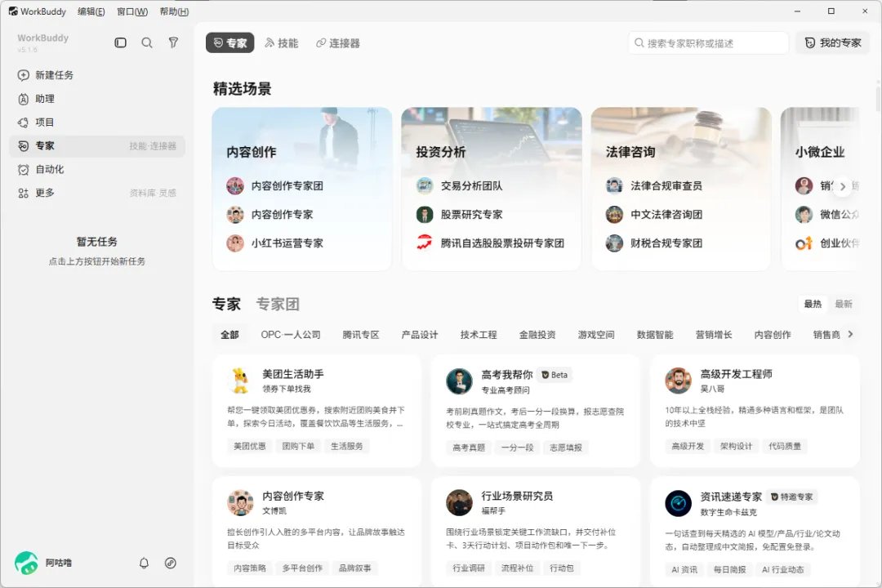Click the 财税合规专家团 avatar icon
The height and width of the screenshot is (588, 882).
coord(614,243)
